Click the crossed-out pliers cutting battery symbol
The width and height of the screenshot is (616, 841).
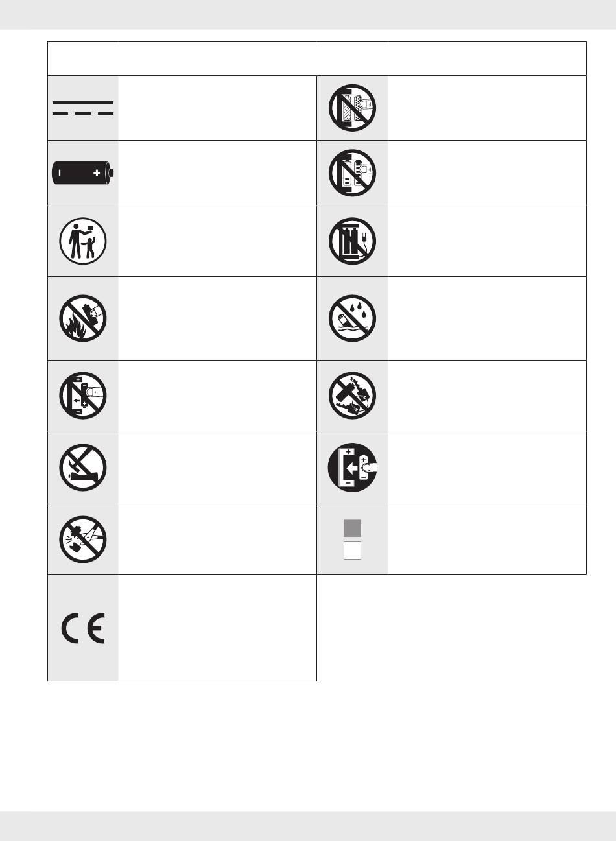coord(83,539)
